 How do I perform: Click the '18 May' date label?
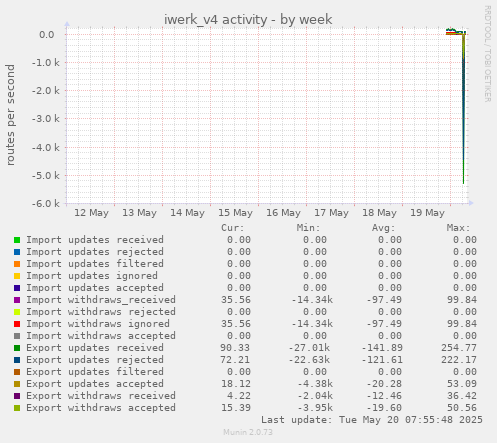379,213
